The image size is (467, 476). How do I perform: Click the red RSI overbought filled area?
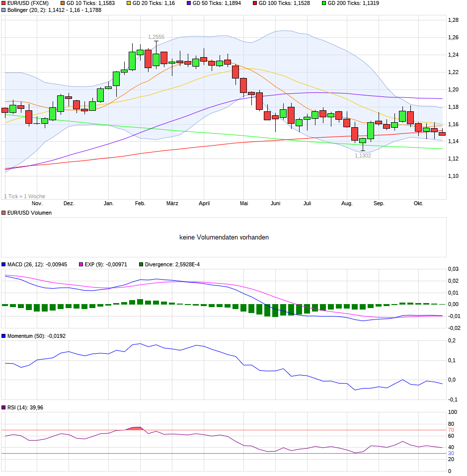coord(136,429)
